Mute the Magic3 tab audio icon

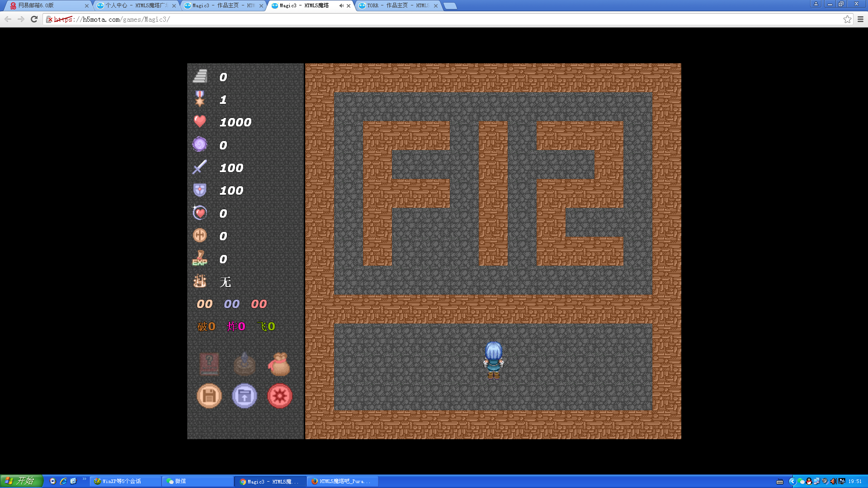(341, 6)
